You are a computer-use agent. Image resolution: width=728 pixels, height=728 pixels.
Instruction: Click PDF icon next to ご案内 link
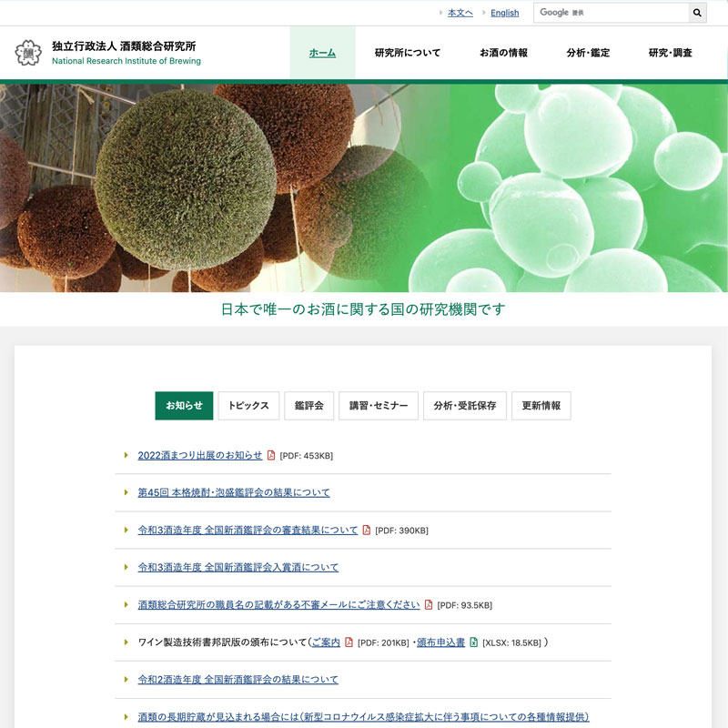[349, 642]
